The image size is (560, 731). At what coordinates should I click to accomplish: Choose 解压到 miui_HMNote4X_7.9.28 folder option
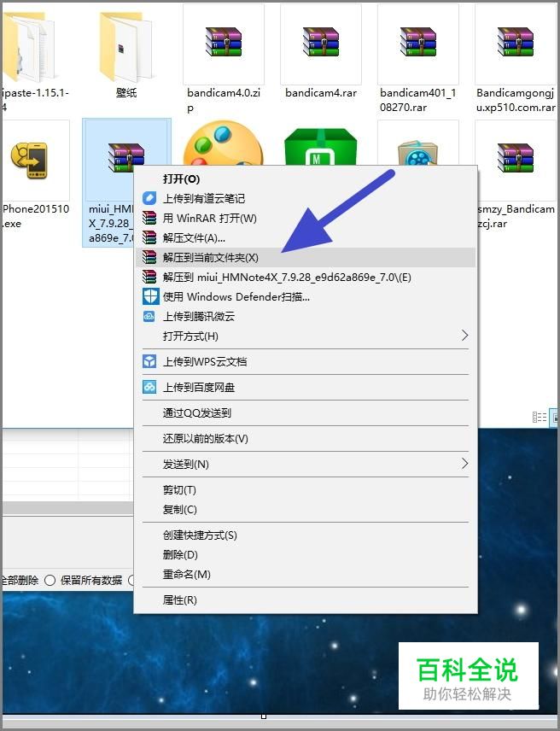(305, 277)
